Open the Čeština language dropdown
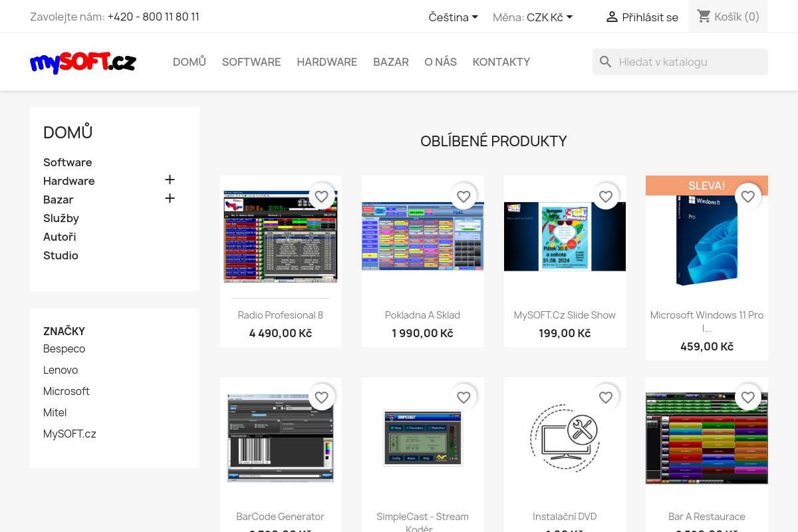 point(453,17)
